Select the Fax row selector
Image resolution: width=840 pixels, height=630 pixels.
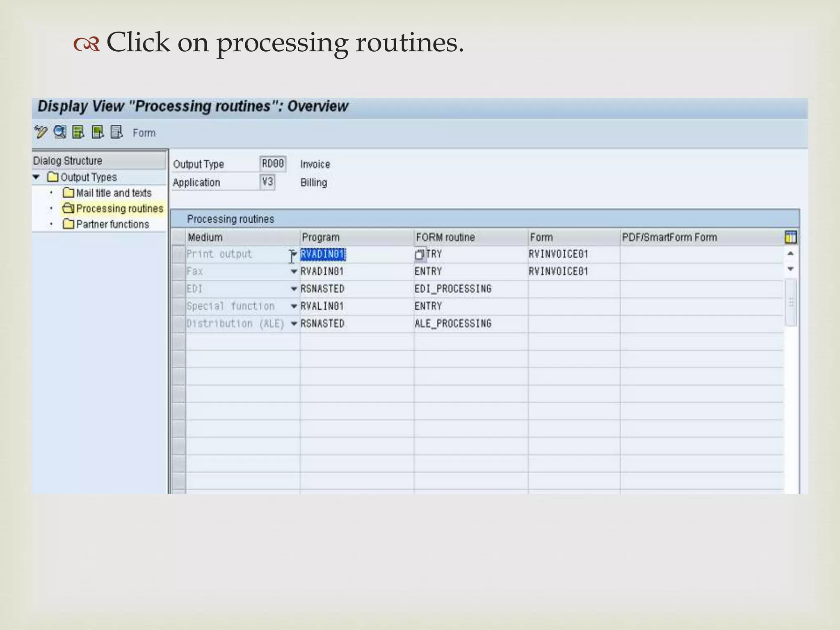tap(178, 272)
